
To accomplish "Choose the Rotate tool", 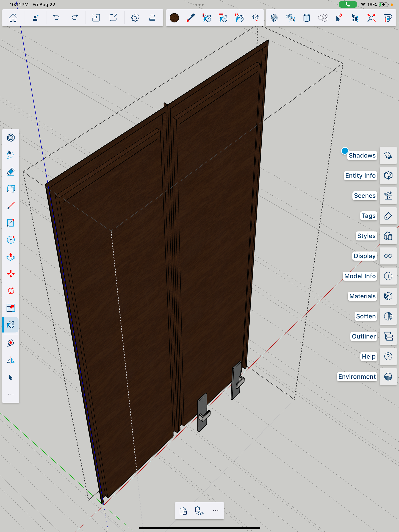I will pyautogui.click(x=11, y=291).
